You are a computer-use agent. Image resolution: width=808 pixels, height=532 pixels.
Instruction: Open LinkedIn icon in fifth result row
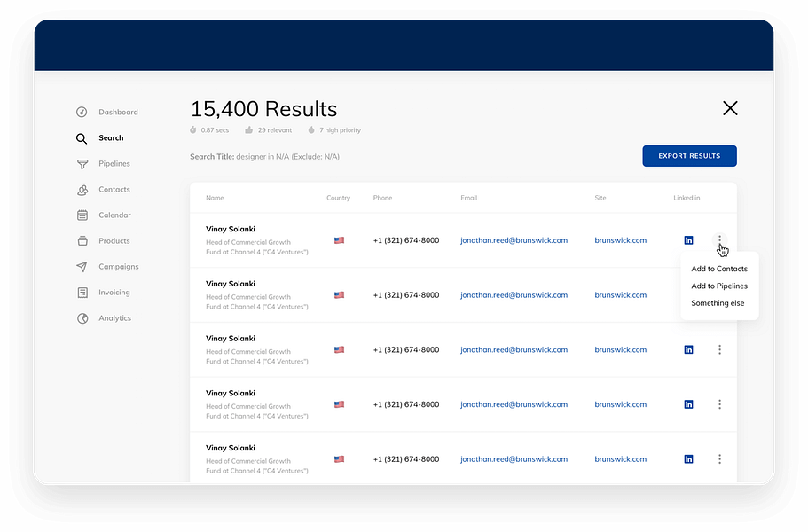(x=688, y=459)
